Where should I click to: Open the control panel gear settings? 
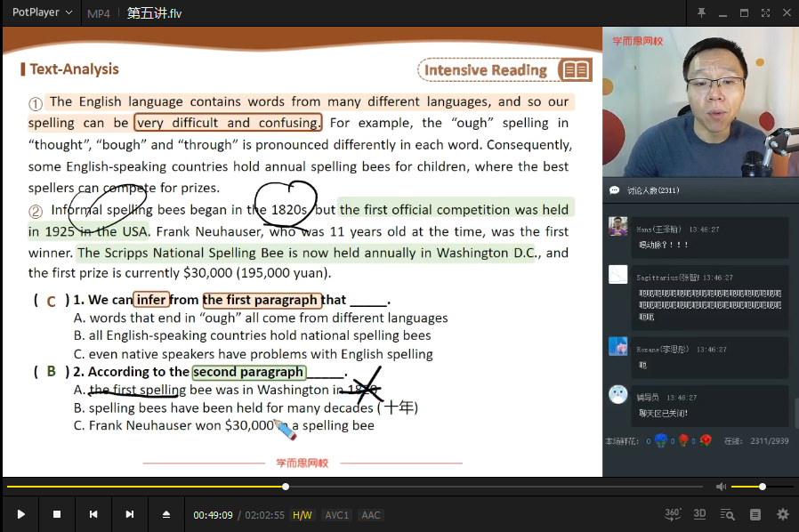[x=783, y=514]
